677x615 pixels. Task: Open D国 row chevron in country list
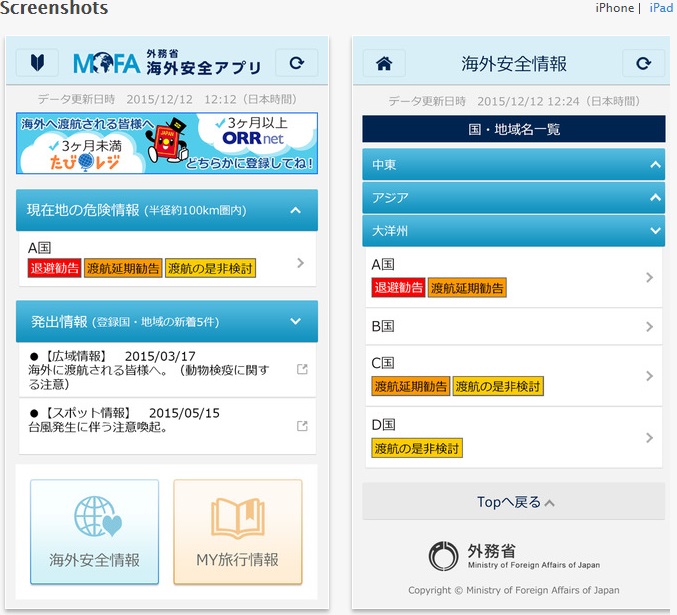[649, 437]
